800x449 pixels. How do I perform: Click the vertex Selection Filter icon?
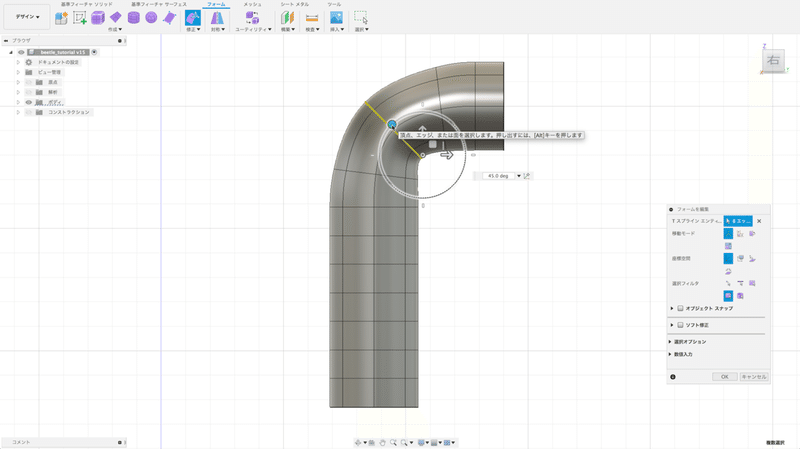click(x=728, y=283)
